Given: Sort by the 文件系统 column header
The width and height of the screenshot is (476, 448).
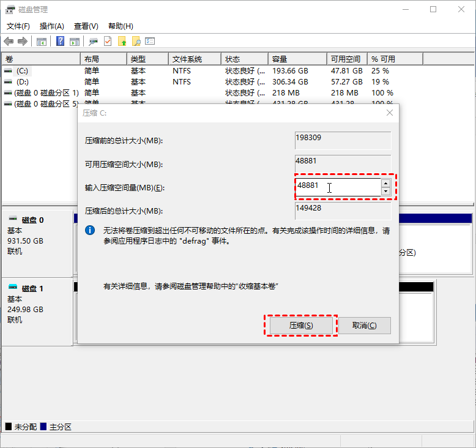Looking at the screenshot, I should [195, 59].
